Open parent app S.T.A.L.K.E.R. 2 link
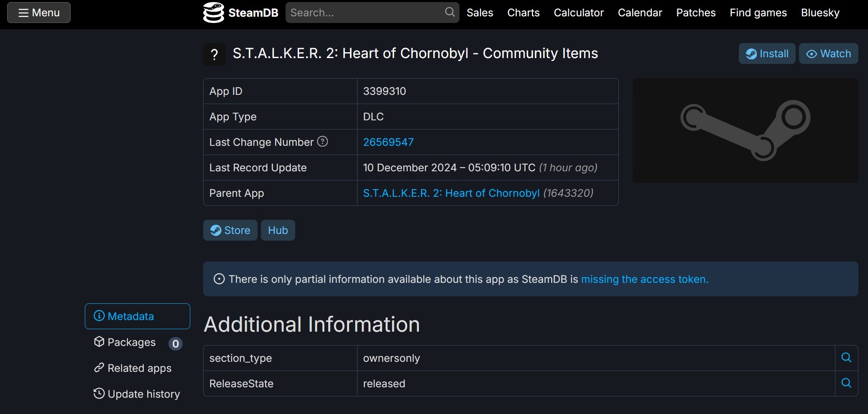 (451, 193)
